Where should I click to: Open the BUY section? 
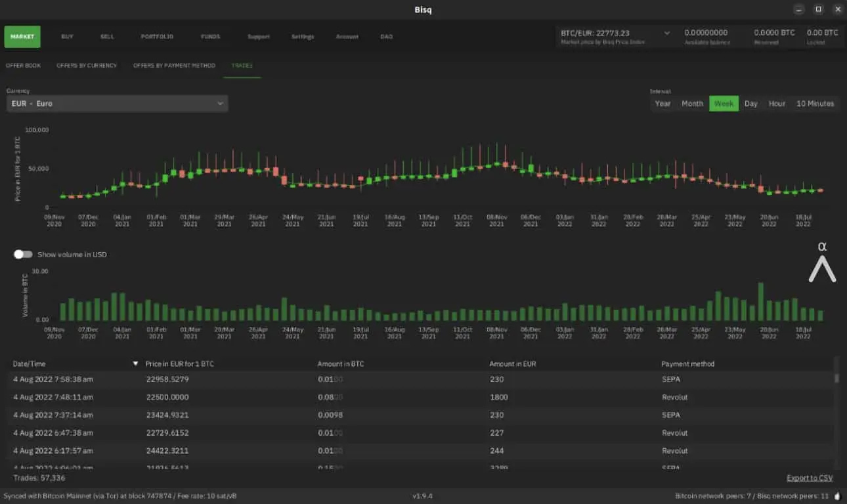[x=67, y=37]
